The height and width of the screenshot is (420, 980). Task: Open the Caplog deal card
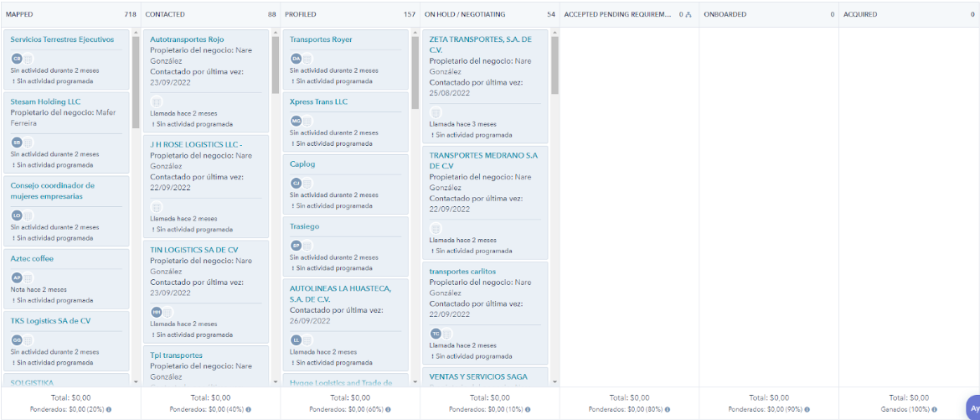click(x=302, y=164)
